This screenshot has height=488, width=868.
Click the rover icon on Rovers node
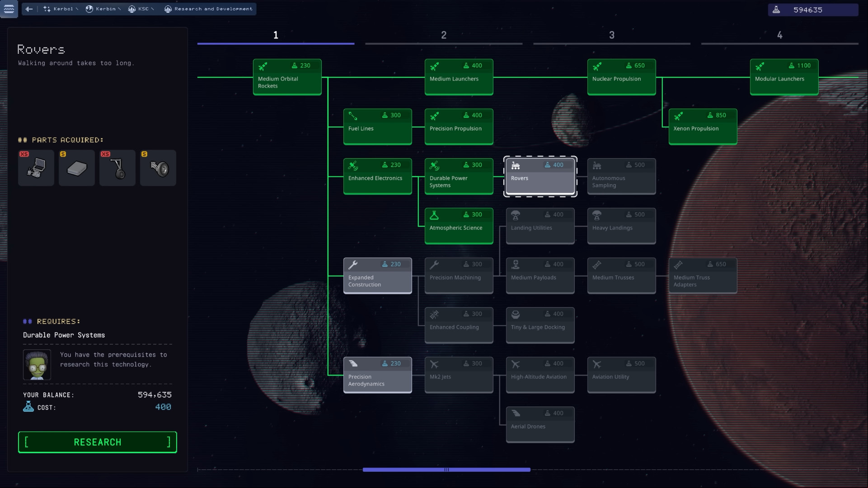point(516,166)
